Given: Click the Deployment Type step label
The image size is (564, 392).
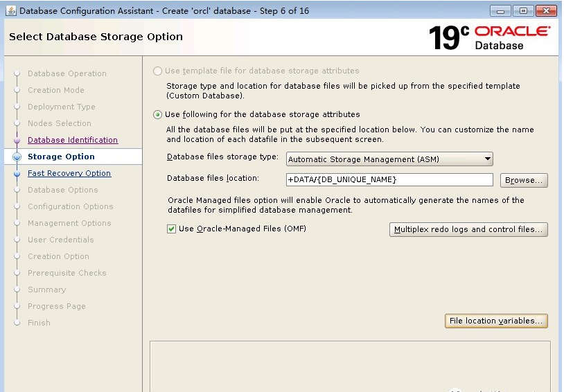Looking at the screenshot, I should click(x=62, y=107).
